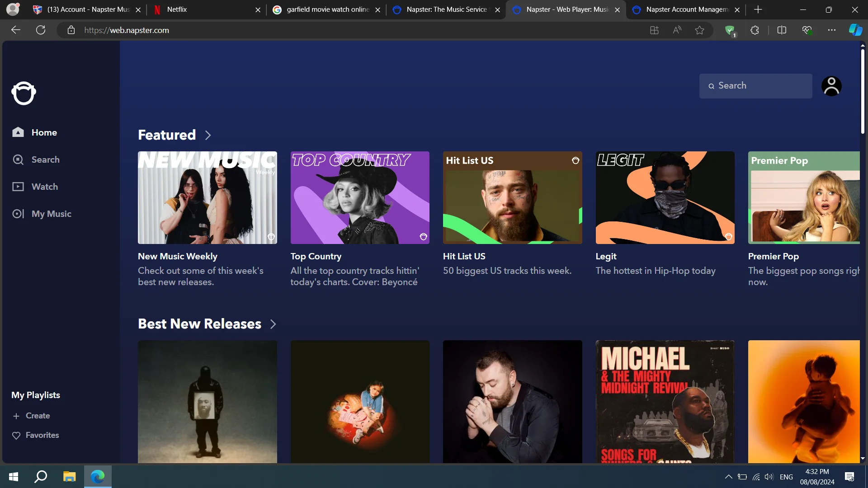Click the Napster cat logo in sidebar
The width and height of the screenshot is (868, 488).
[24, 93]
